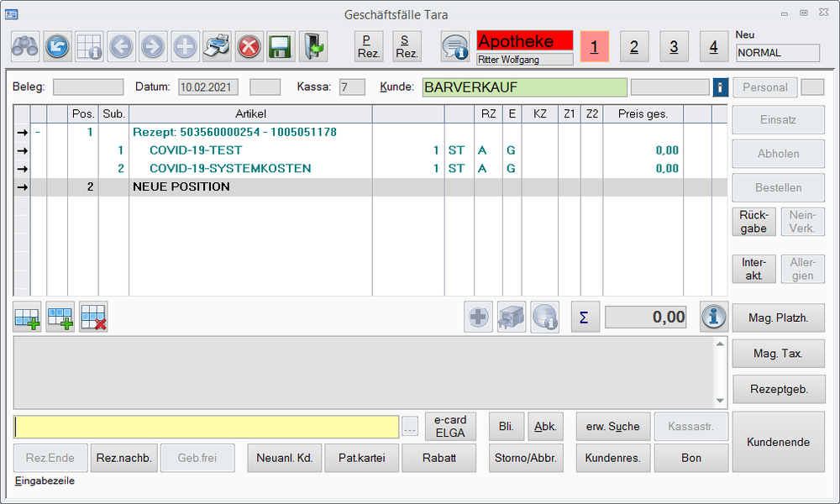Click the delete table row icon
Viewport: 840px width, 504px height.
(93, 317)
